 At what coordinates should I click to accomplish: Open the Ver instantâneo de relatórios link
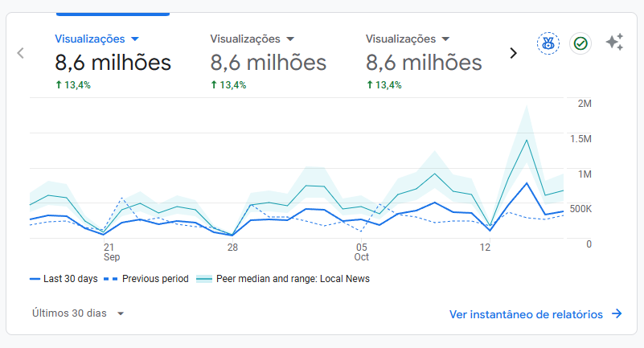click(526, 314)
